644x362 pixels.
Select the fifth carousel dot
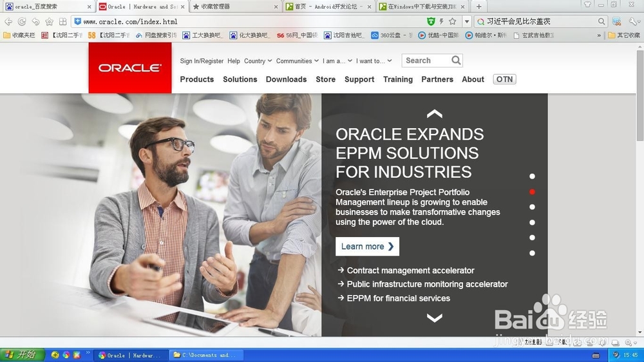(533, 238)
